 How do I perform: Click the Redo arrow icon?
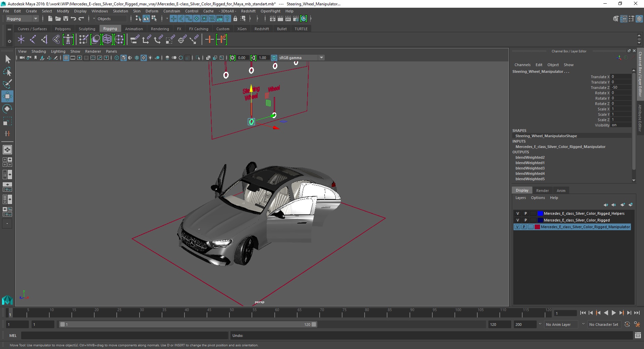(x=81, y=19)
